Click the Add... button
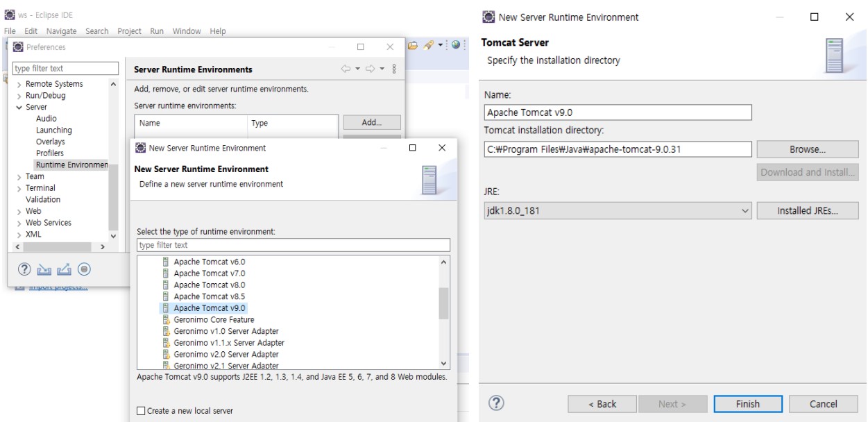 click(x=373, y=122)
